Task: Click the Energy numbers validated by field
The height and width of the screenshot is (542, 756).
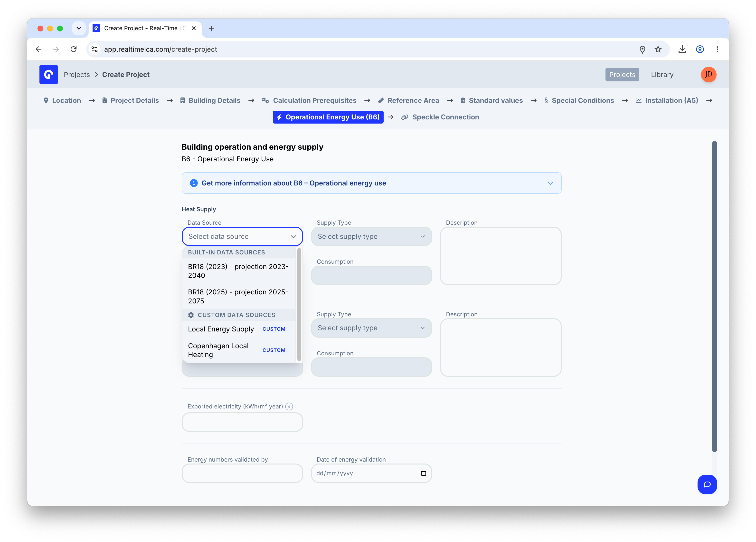Action: [x=242, y=473]
